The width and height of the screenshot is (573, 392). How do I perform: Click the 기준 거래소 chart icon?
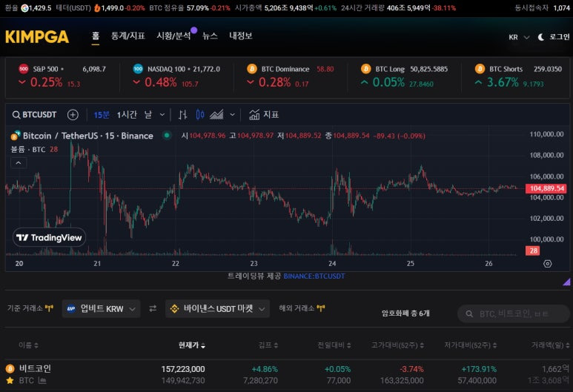click(x=50, y=308)
